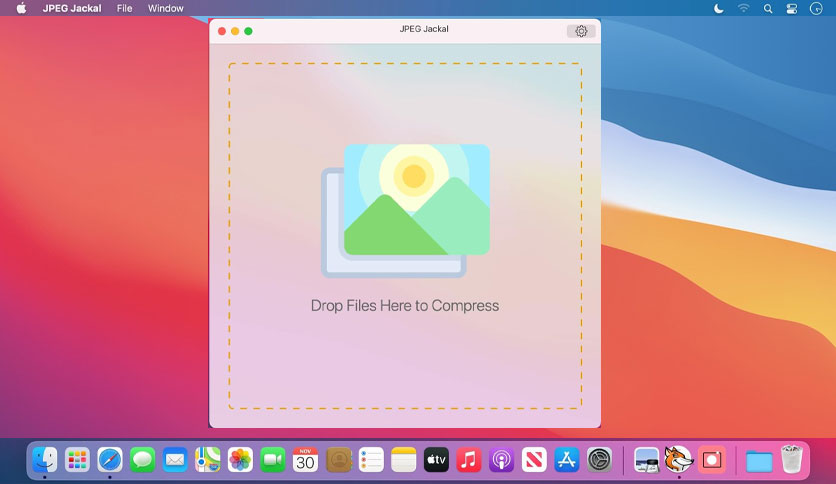Screen dimensions: 836x484
Task: Launch Safari from the Dock
Action: (110, 459)
